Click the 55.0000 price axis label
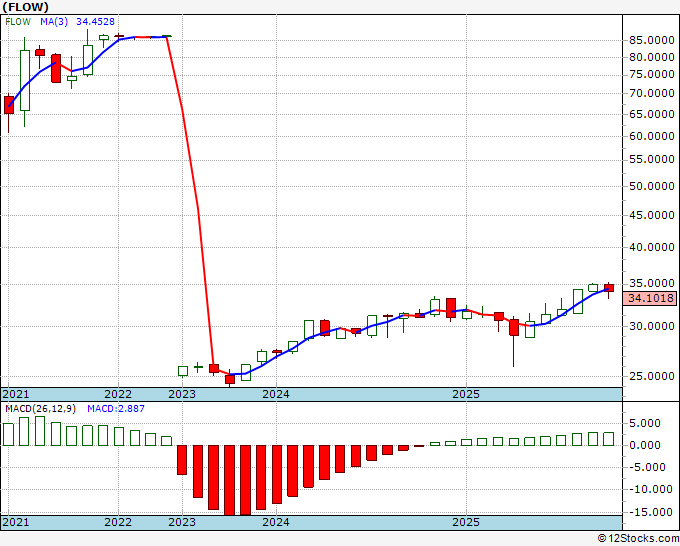 (651, 160)
